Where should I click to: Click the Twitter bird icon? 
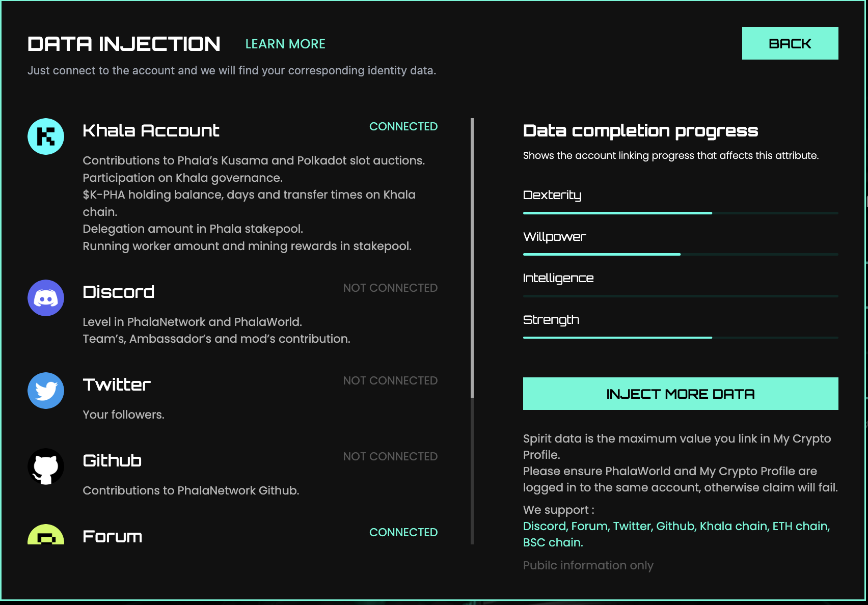tap(46, 391)
